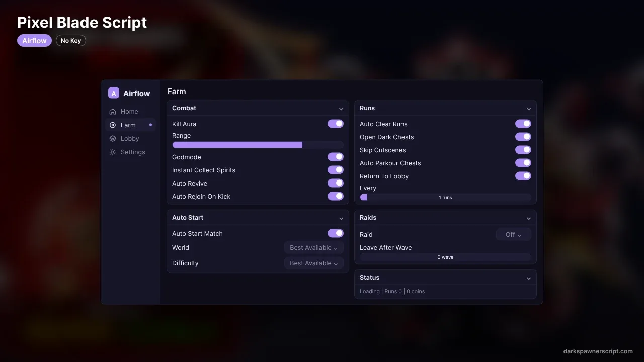The height and width of the screenshot is (362, 644).
Task: Click the Pixel Blade Script title
Action: point(82,22)
